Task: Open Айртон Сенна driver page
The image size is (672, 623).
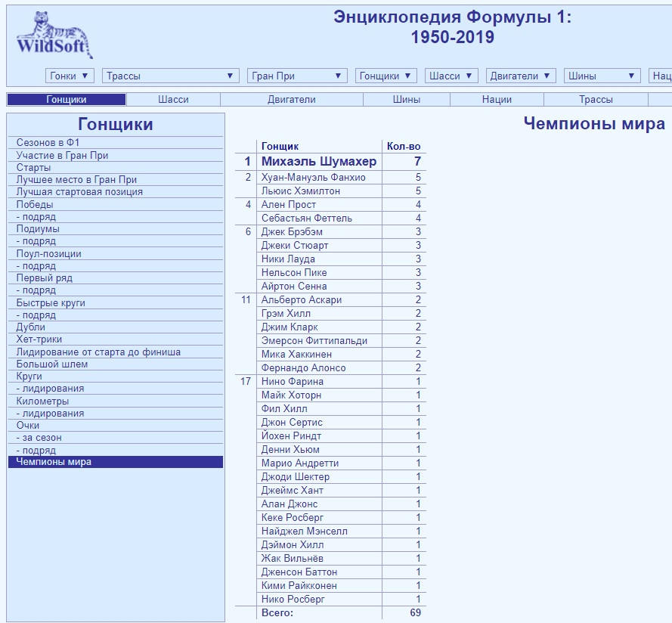Action: coord(294,286)
